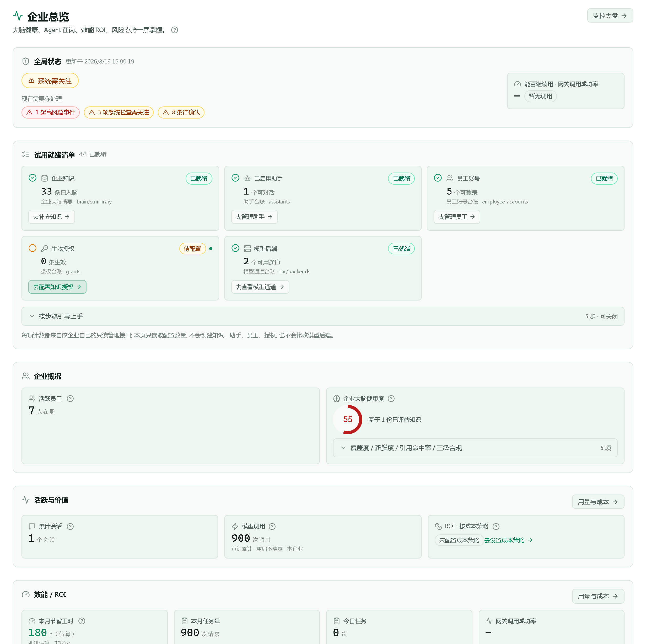Screen dimensions: 646x644
Task: Expand the 按步骤引导上手 section
Action: pos(323,316)
